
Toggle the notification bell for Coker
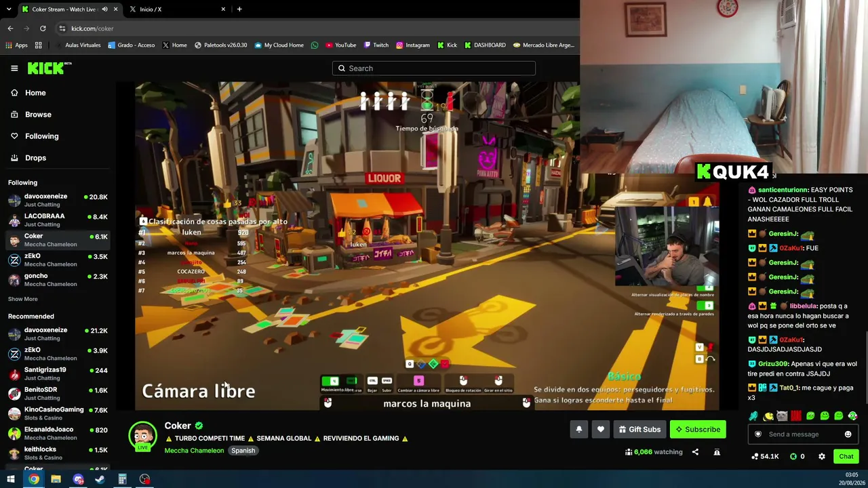click(578, 429)
